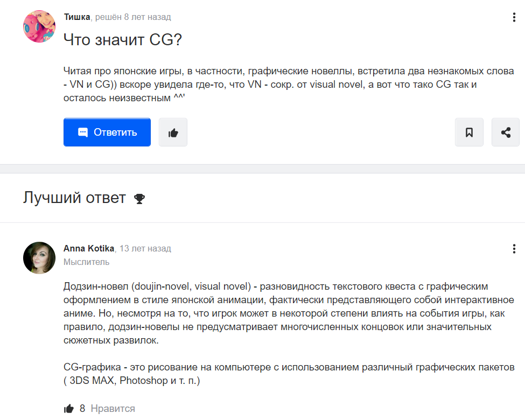Click the '13 лет назад' timestamp
Viewport: 525px width, 420px height.
(145, 249)
